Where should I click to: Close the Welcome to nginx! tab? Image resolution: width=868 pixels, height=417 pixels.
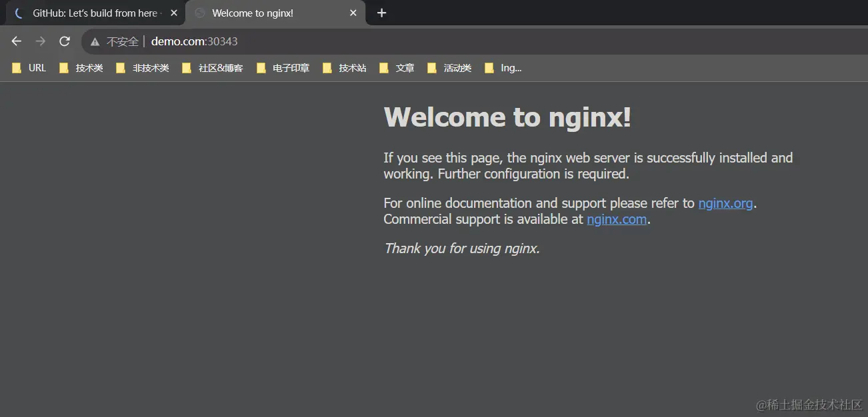point(353,13)
